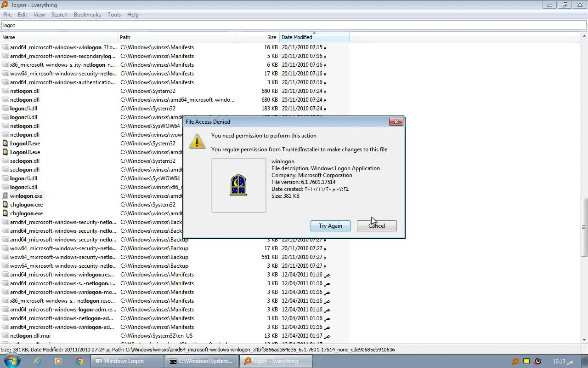Click the 6 KB size cell
Viewport: 588px width, 368px height.
click(x=272, y=65)
